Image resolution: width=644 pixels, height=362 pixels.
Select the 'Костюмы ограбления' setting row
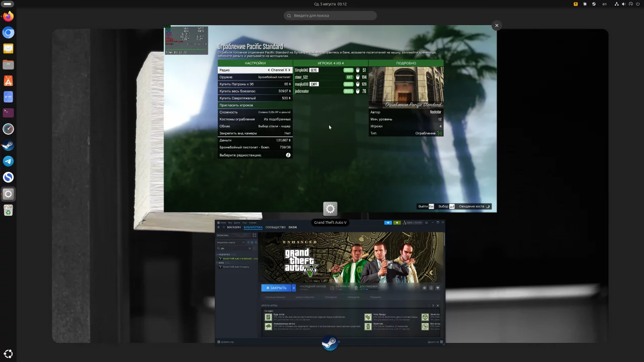tap(255, 119)
